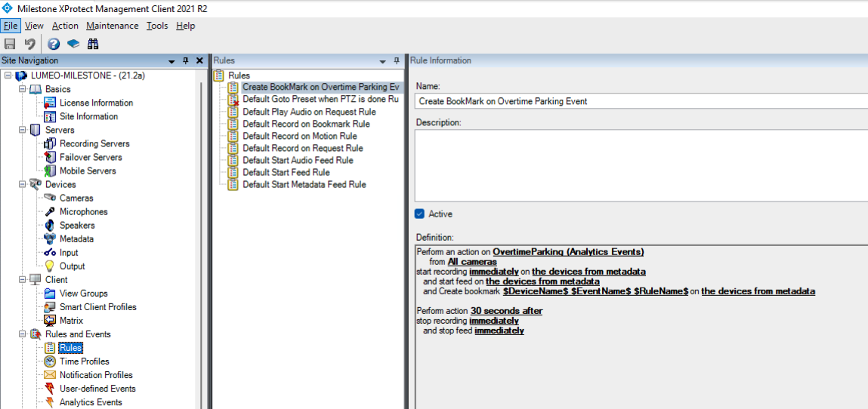Click the Site Information icon

pyautogui.click(x=51, y=117)
